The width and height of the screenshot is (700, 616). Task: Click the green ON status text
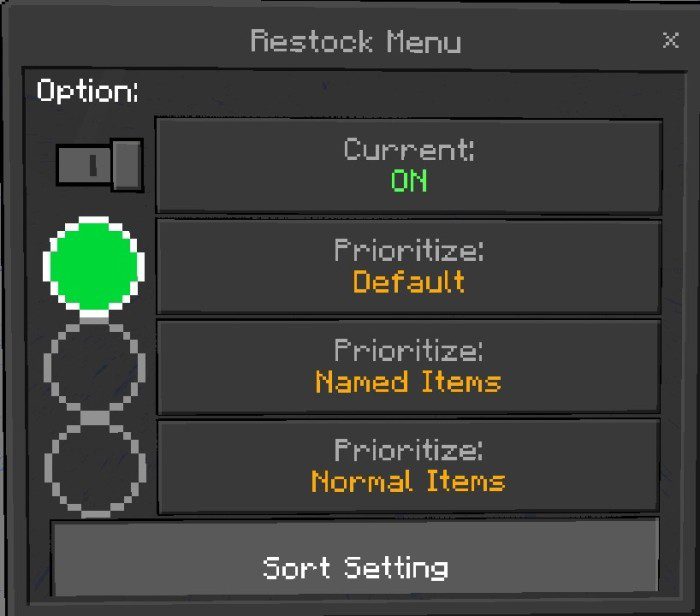tap(409, 181)
